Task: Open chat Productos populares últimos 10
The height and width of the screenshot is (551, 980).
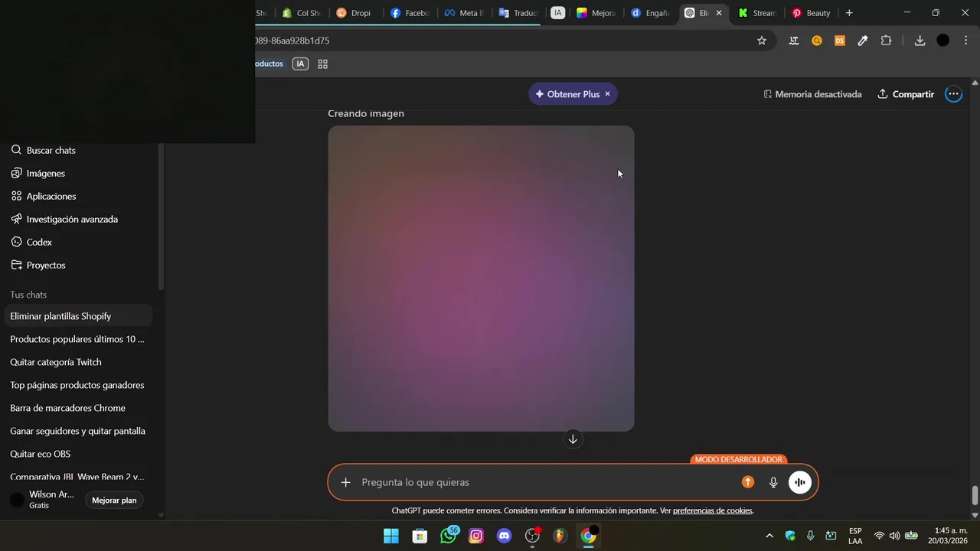Action: (79, 339)
